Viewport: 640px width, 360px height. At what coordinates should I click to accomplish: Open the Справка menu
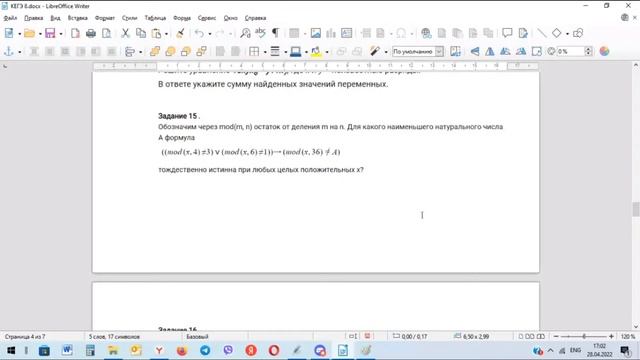pyautogui.click(x=256, y=18)
